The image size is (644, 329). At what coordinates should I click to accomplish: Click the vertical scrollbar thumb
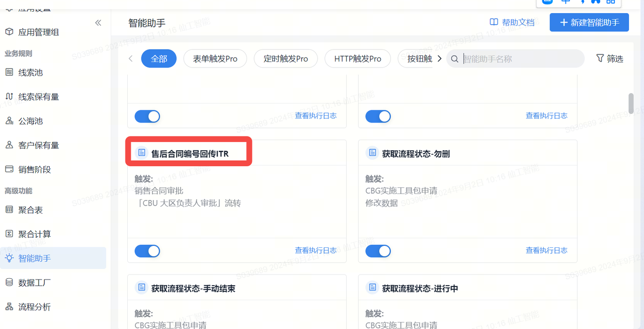coord(631,103)
